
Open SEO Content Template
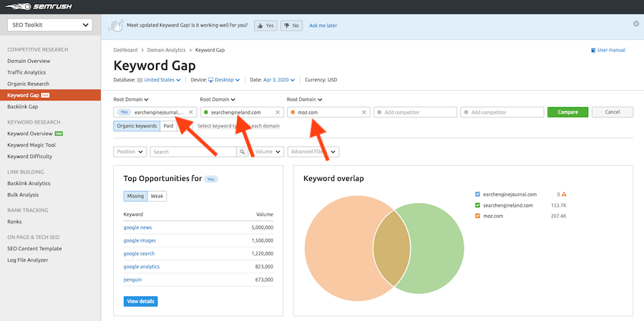[x=34, y=249]
